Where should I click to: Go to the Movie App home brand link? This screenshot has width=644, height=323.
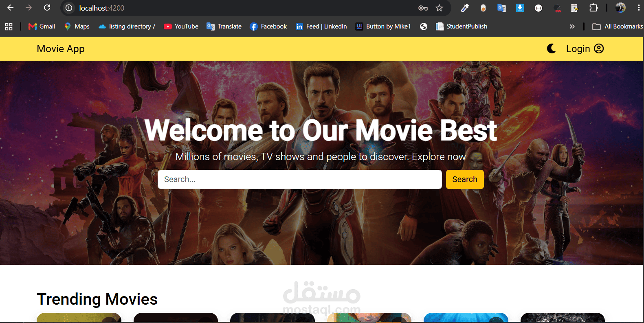coord(61,49)
